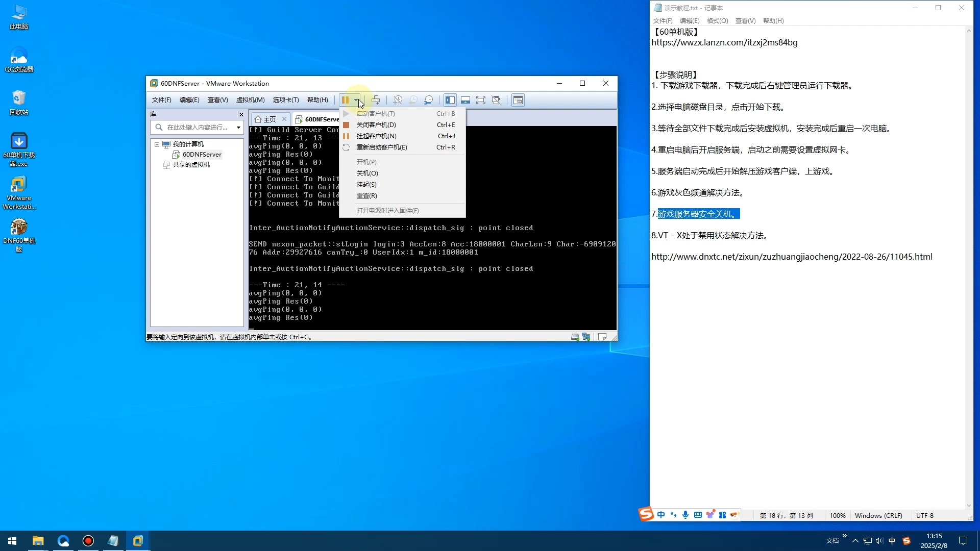Click the Send Ctrl+Alt+Del toolbar icon

point(376,100)
